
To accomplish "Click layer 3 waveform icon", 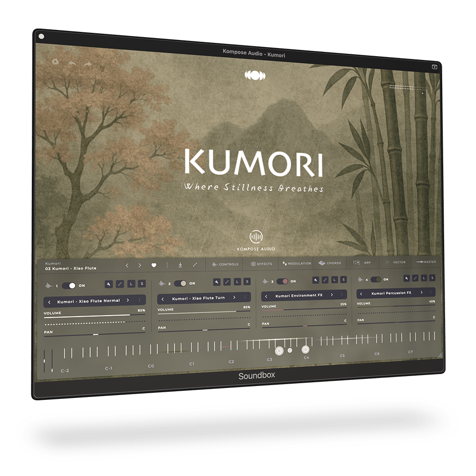I will (x=266, y=281).
